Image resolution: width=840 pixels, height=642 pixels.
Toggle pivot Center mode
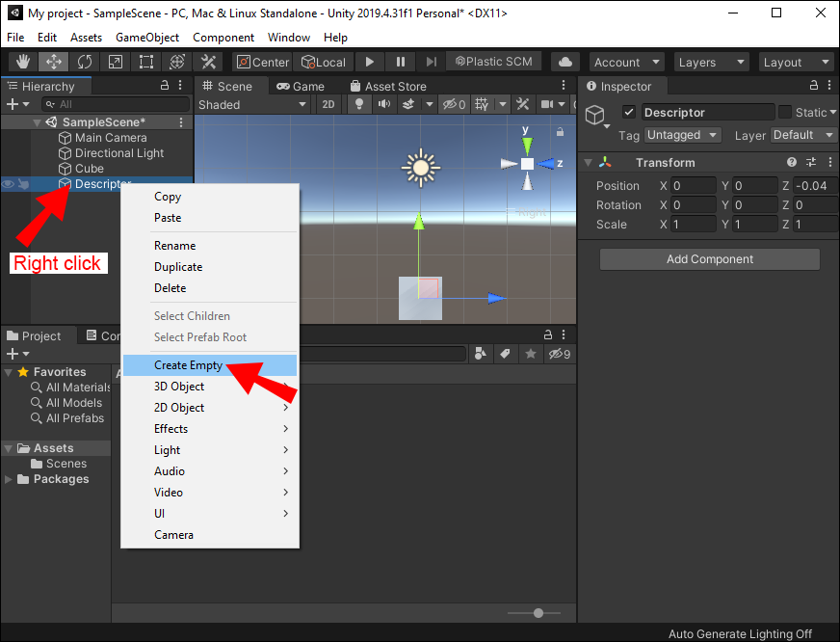[262, 62]
